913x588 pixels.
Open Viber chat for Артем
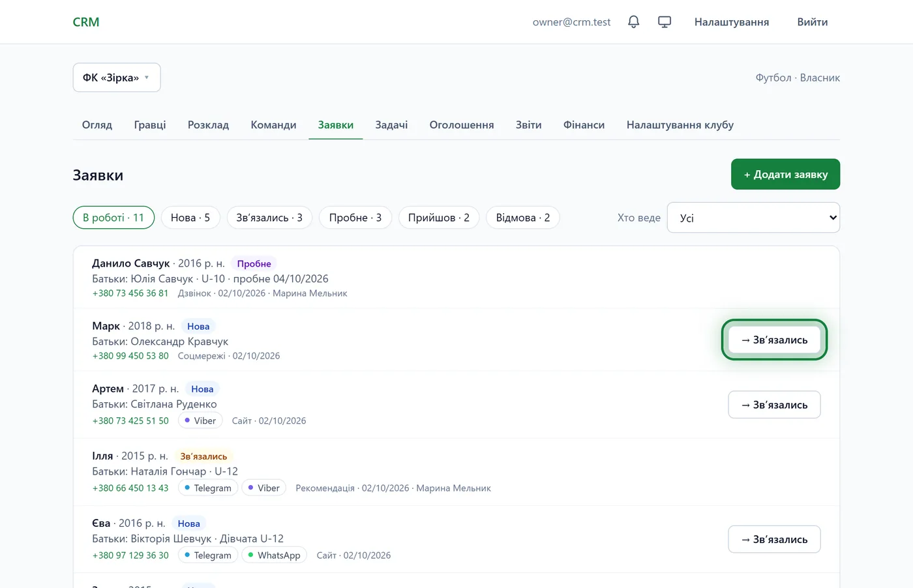click(200, 420)
